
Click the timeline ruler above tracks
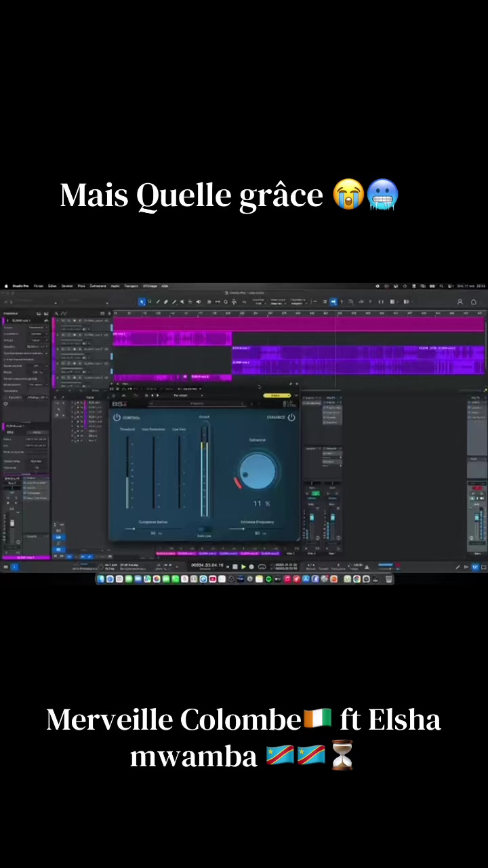pos(298,313)
